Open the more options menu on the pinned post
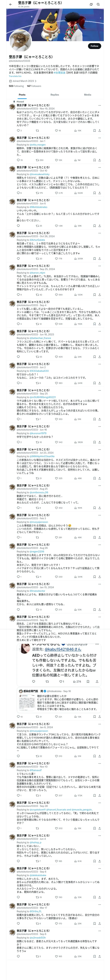Viewport: 110px width, 980px height. coord(100,105)
